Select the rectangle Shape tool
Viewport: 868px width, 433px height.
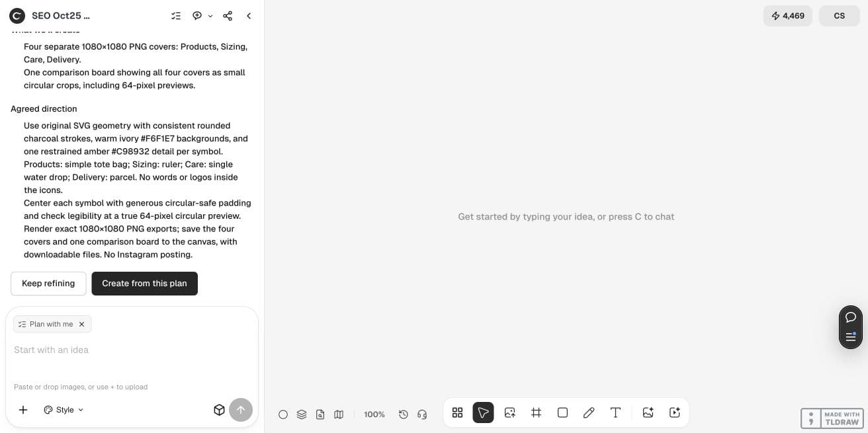pos(562,413)
